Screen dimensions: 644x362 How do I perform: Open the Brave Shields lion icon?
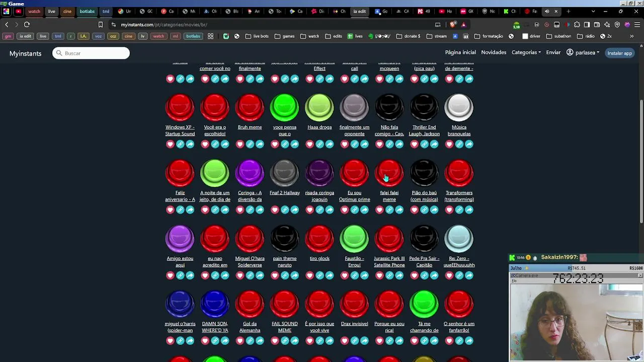[453, 25]
